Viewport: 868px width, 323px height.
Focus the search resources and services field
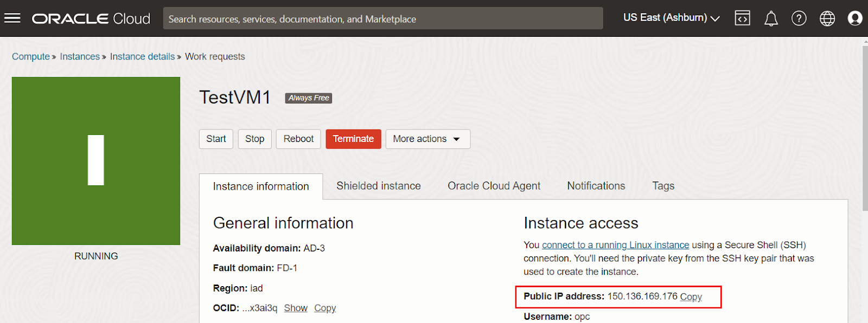coord(383,18)
